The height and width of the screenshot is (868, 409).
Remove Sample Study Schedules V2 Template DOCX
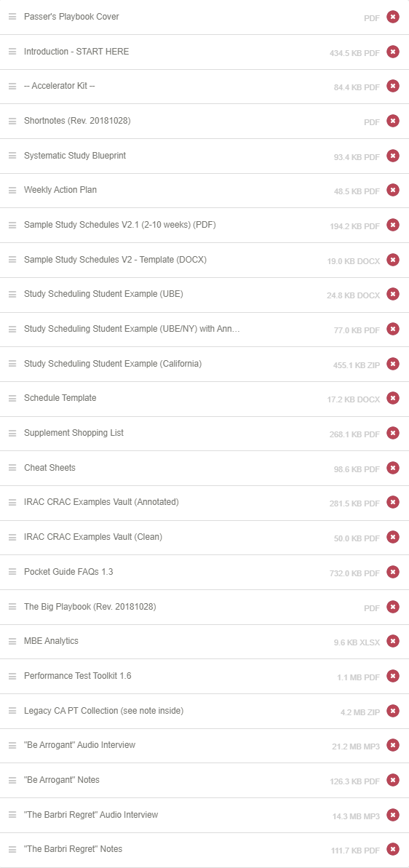point(393,260)
